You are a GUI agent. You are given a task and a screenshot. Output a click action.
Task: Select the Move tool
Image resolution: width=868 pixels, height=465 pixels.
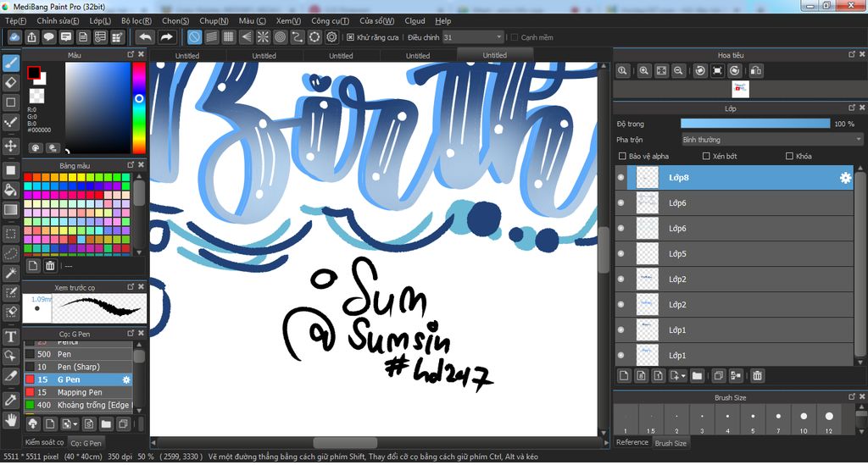pos(10,146)
